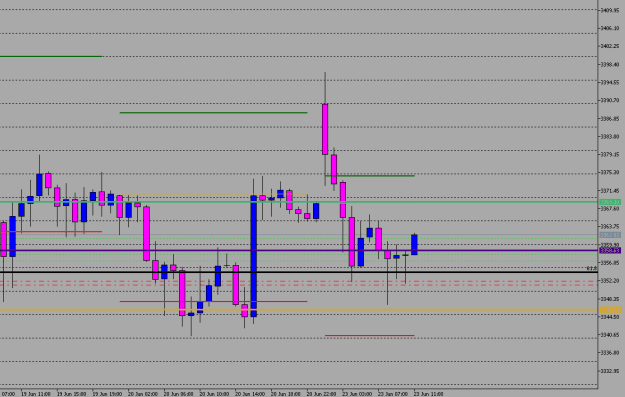
Task: Select the full-width green horizontal line
Action: [299, 202]
